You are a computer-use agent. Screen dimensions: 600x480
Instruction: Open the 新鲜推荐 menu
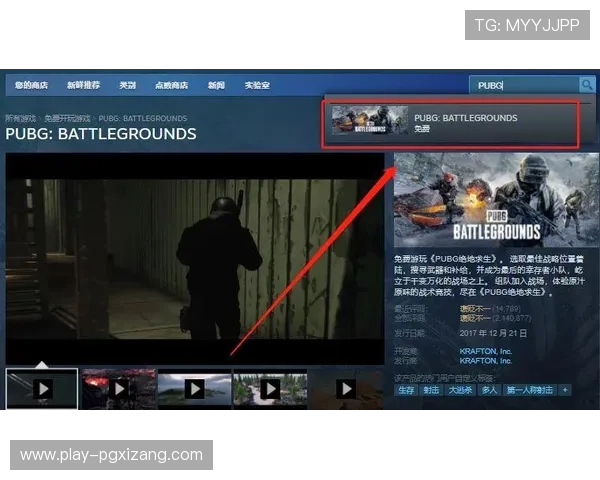(x=83, y=85)
